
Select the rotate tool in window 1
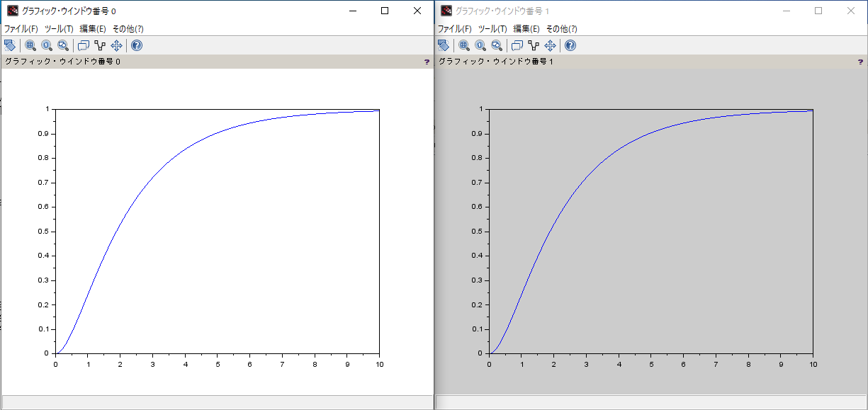443,45
